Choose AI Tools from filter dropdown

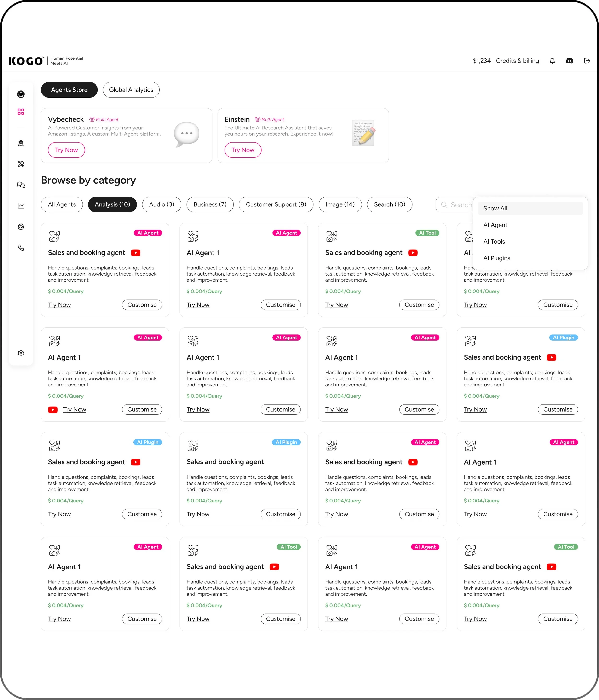pyautogui.click(x=494, y=242)
